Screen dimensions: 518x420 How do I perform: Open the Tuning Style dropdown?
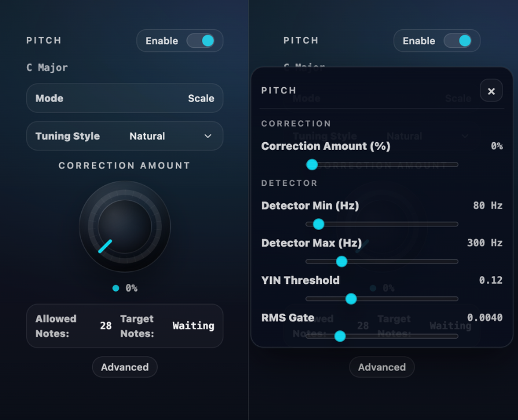click(x=124, y=136)
